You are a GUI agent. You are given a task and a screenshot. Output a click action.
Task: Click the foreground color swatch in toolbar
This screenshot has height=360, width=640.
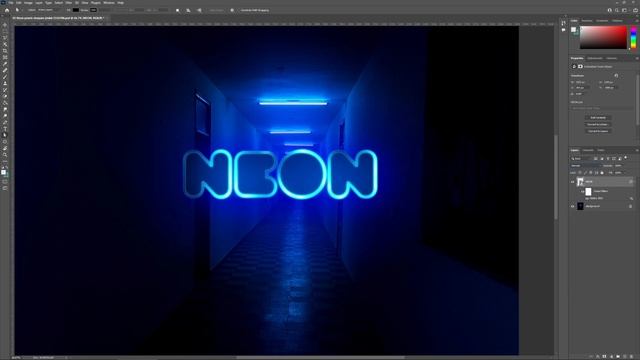pyautogui.click(x=4, y=172)
